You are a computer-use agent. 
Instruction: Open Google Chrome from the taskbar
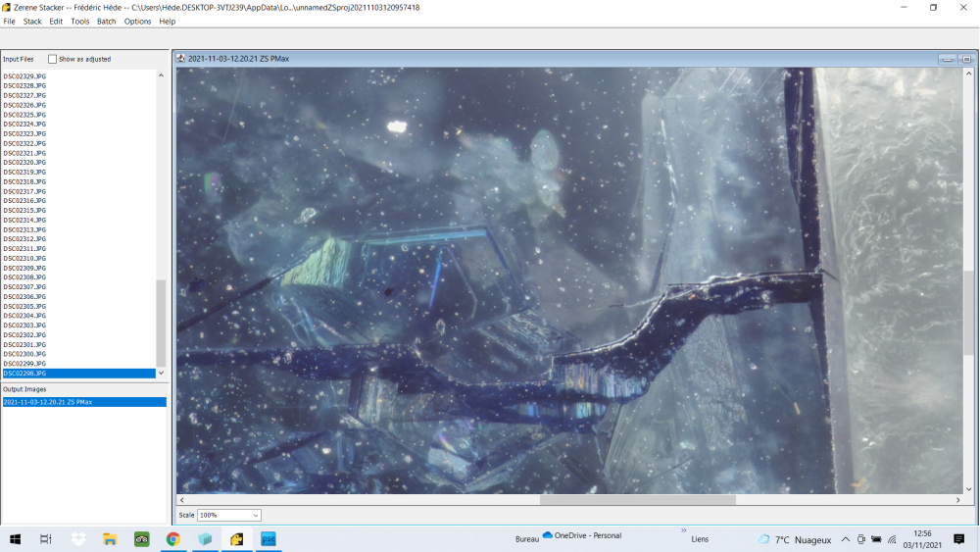172,539
